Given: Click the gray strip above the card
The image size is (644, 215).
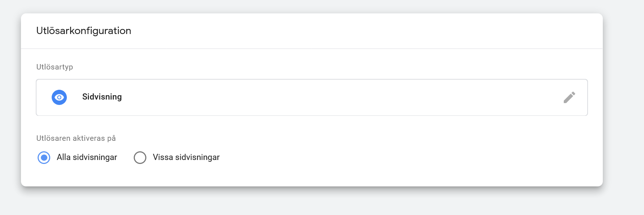Looking at the screenshot, I should pyautogui.click(x=311, y=6).
